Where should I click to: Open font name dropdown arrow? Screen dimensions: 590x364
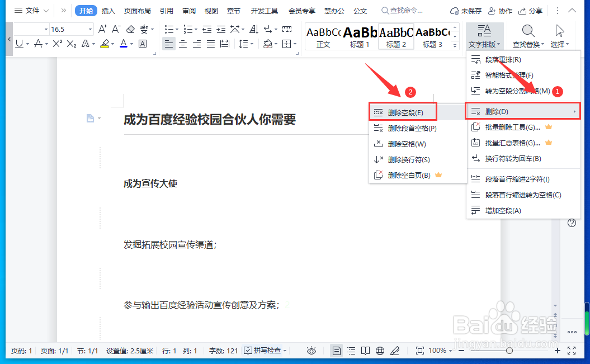[x=46, y=29]
